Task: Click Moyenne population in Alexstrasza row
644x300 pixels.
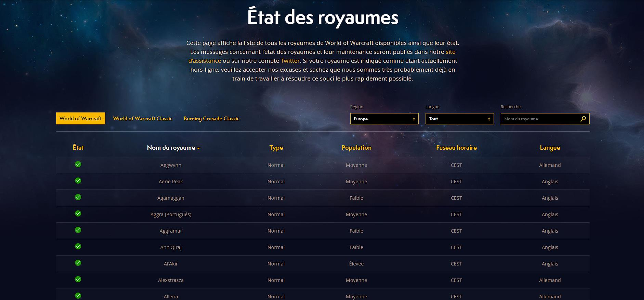Action: pos(356,280)
